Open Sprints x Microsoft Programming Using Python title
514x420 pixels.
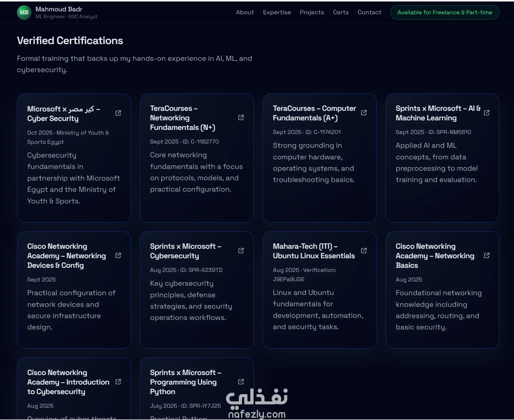tap(186, 382)
